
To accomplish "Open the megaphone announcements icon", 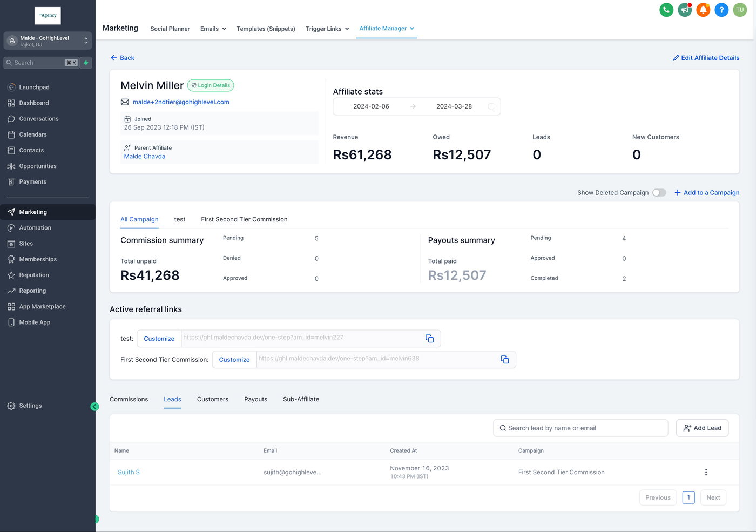I will pyautogui.click(x=685, y=10).
